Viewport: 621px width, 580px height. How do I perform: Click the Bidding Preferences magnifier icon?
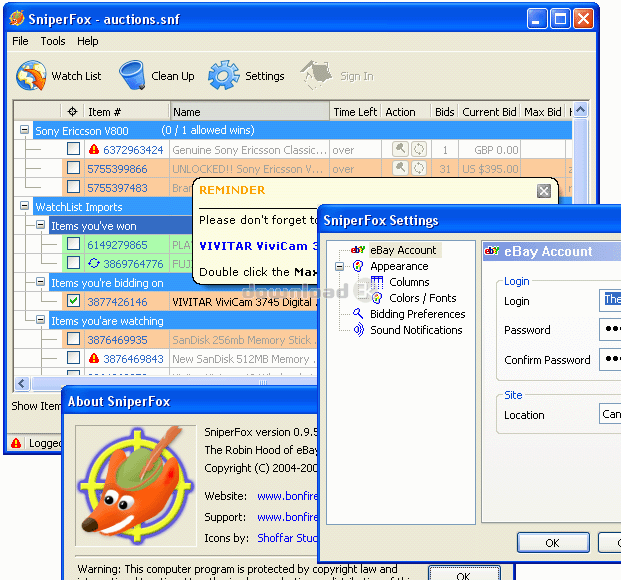[358, 313]
